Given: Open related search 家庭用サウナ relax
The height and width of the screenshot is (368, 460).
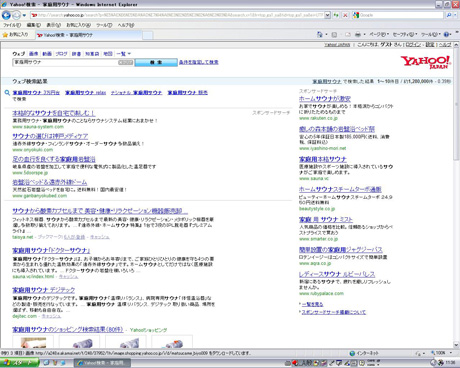Looking at the screenshot, I should click(x=85, y=93).
